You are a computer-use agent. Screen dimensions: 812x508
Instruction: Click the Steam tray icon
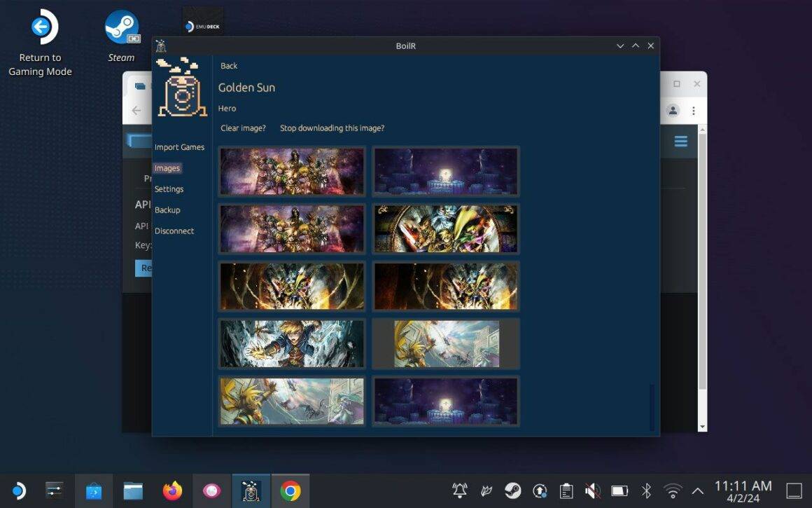(513, 491)
